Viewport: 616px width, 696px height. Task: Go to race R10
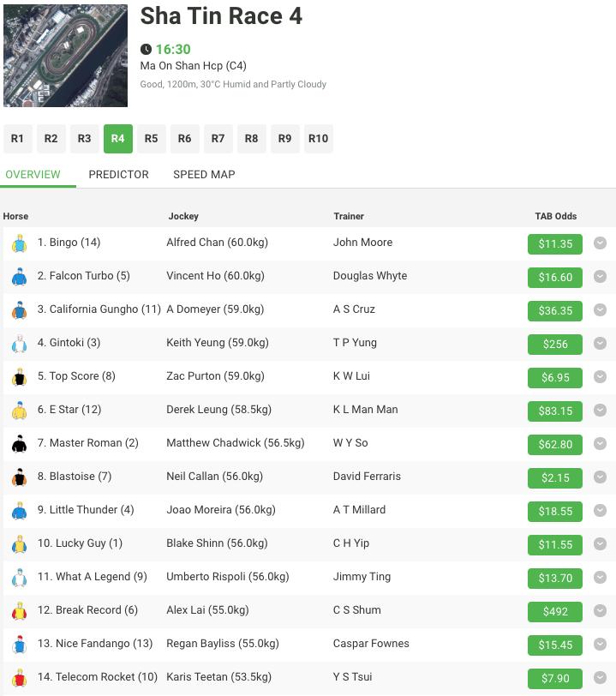[x=318, y=139]
